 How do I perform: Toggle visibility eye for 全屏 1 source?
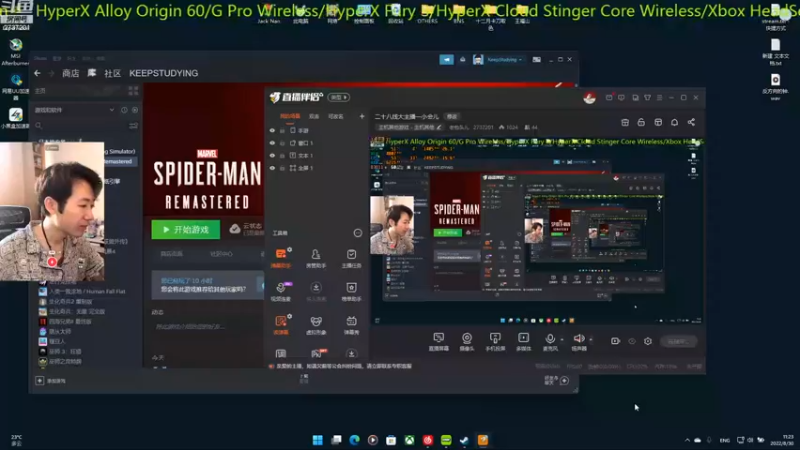click(272, 168)
